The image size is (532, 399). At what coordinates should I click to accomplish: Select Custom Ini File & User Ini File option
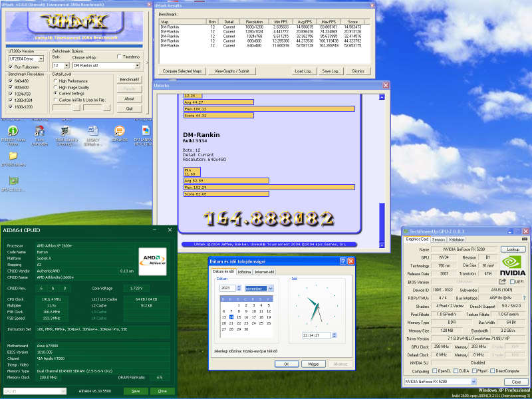[55, 100]
